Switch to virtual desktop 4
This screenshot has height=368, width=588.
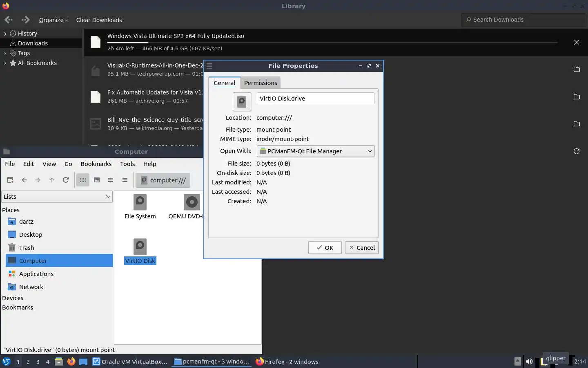(48, 361)
